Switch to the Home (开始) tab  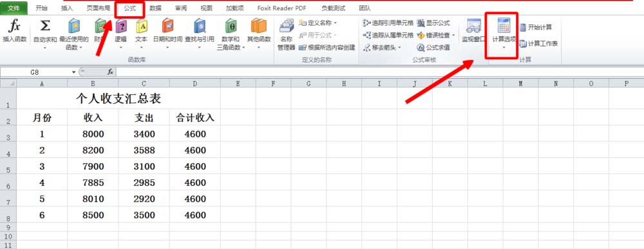click(41, 8)
